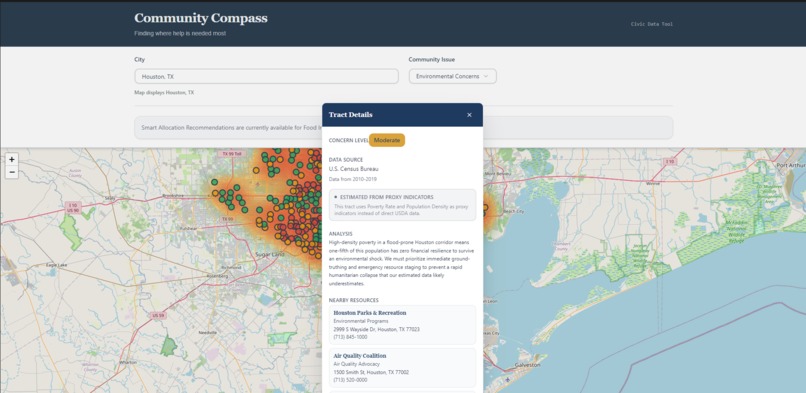Click the Rosenberg label on map
This screenshot has height=393, width=806.
tap(217, 276)
